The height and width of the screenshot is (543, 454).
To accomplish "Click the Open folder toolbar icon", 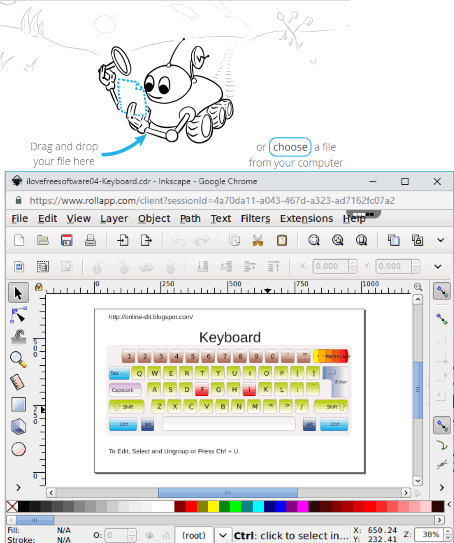I will [x=43, y=240].
